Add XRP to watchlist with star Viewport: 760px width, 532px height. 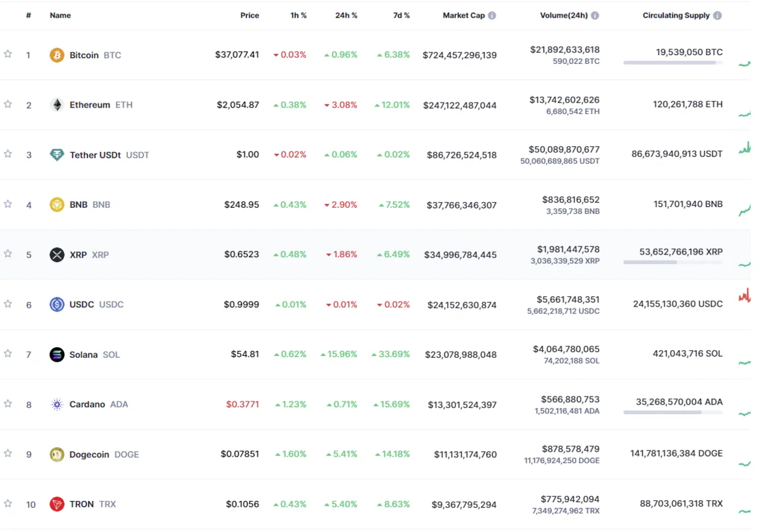click(8, 254)
